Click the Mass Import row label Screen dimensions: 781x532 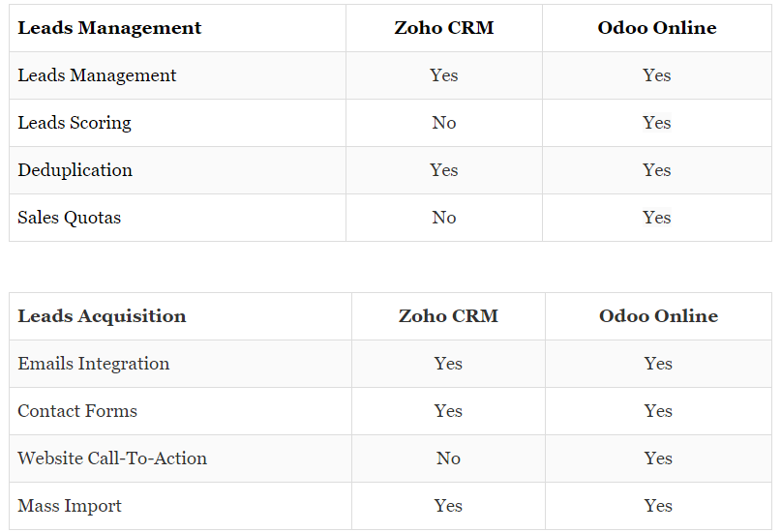point(70,506)
